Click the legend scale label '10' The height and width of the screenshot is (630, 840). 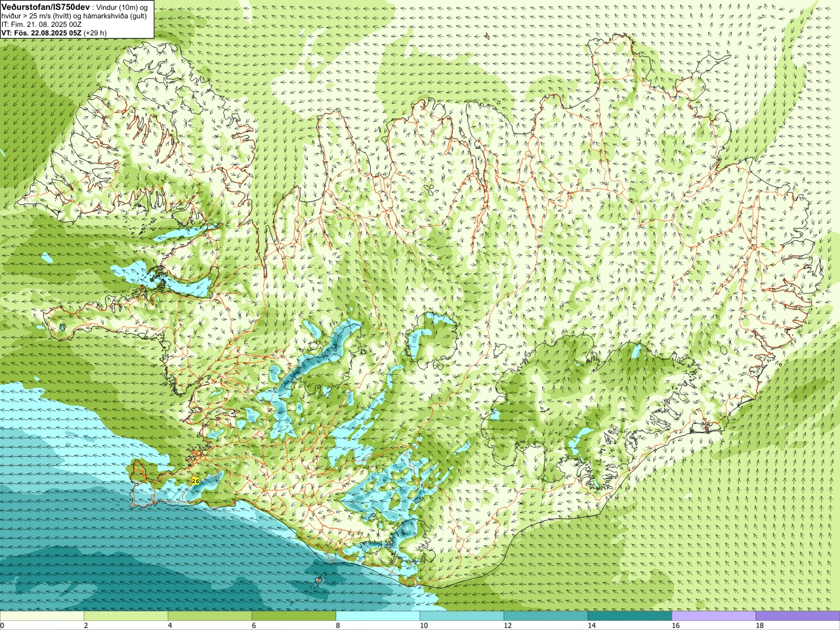pyautogui.click(x=423, y=625)
